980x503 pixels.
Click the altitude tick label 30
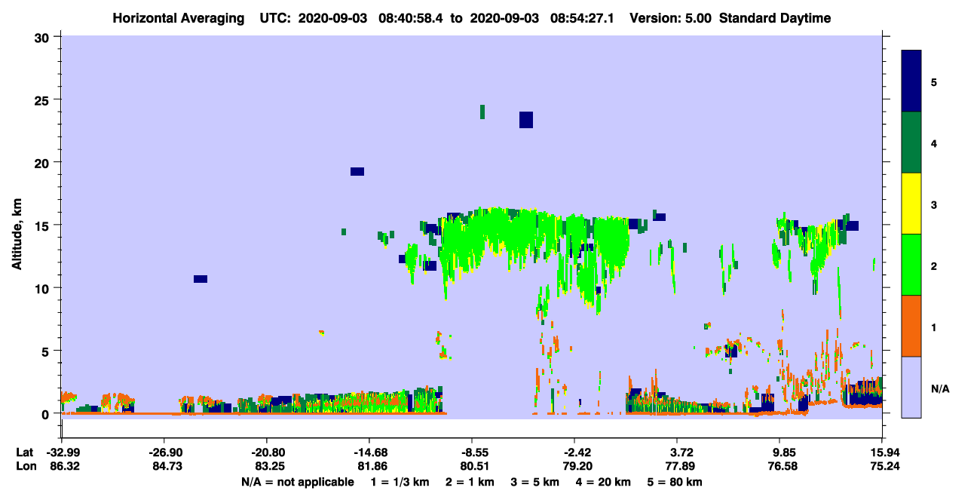click(44, 37)
